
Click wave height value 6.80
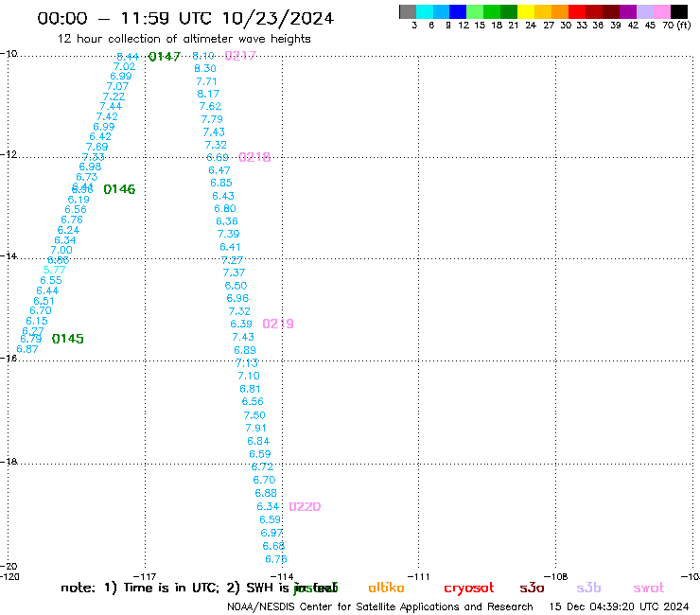[225, 208]
